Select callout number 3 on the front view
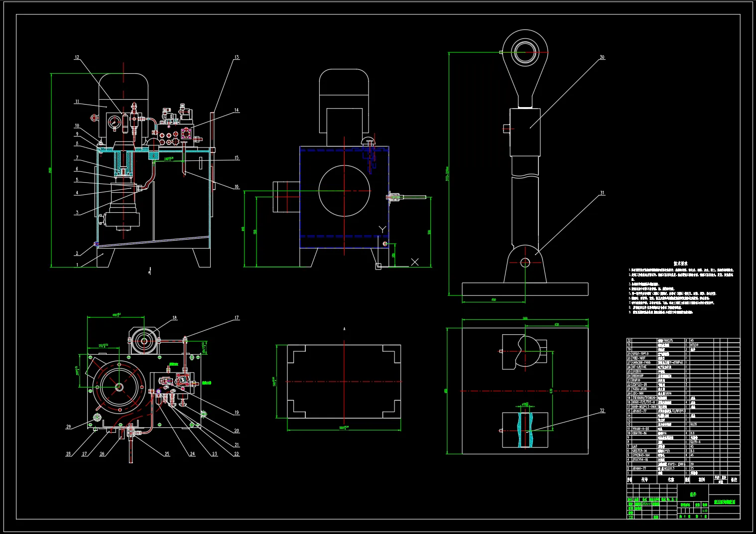 (x=77, y=213)
